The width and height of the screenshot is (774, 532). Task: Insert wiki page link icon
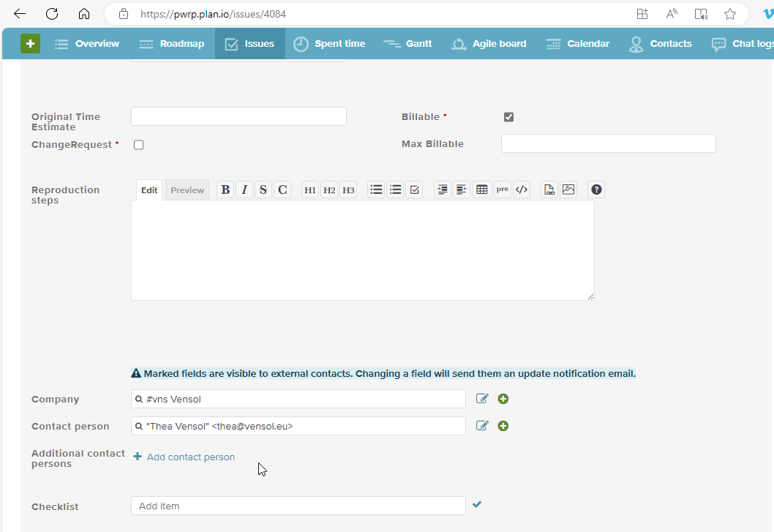(549, 190)
